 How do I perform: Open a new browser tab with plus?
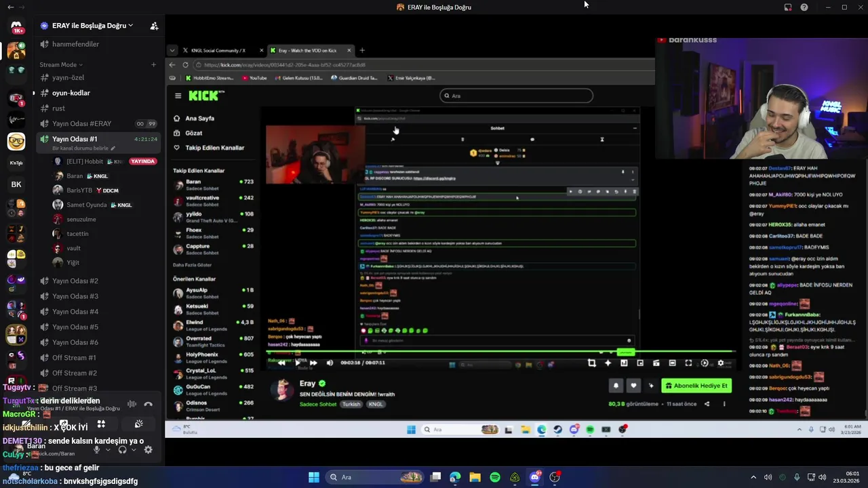click(362, 50)
